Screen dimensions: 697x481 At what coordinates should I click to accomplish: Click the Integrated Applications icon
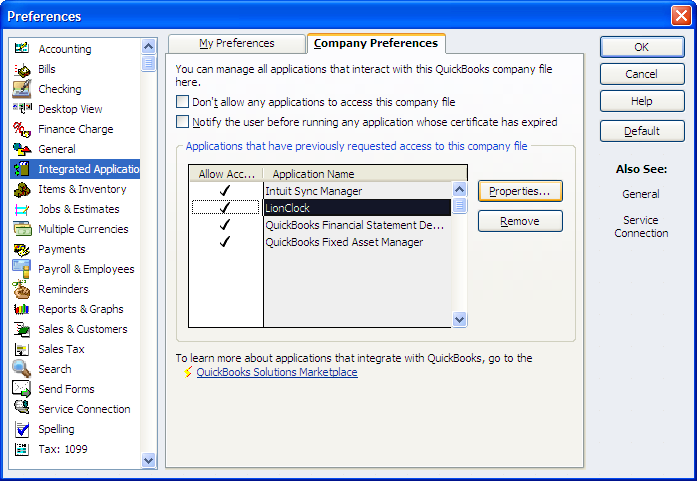pyautogui.click(x=21, y=169)
